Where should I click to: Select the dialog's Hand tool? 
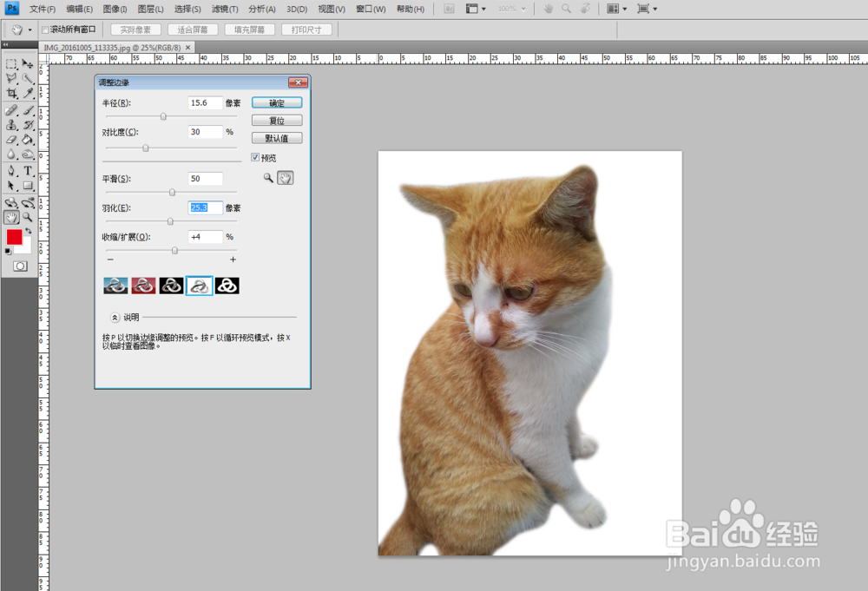[x=285, y=178]
